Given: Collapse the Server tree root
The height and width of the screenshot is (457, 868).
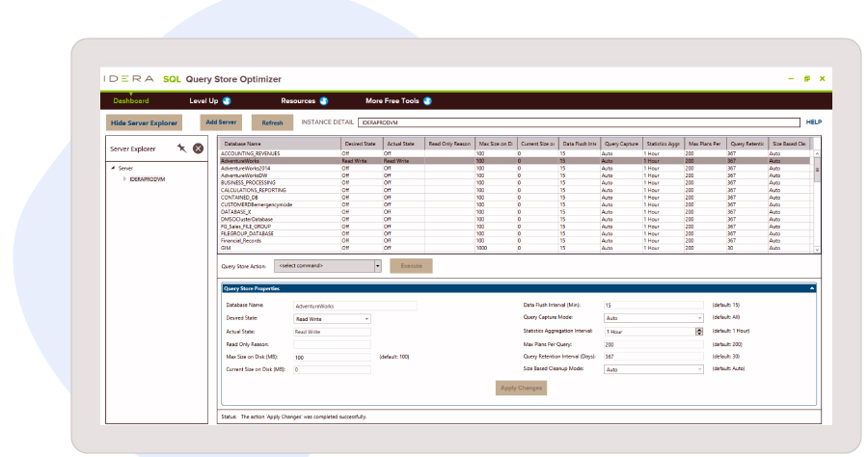Looking at the screenshot, I should point(113,169).
